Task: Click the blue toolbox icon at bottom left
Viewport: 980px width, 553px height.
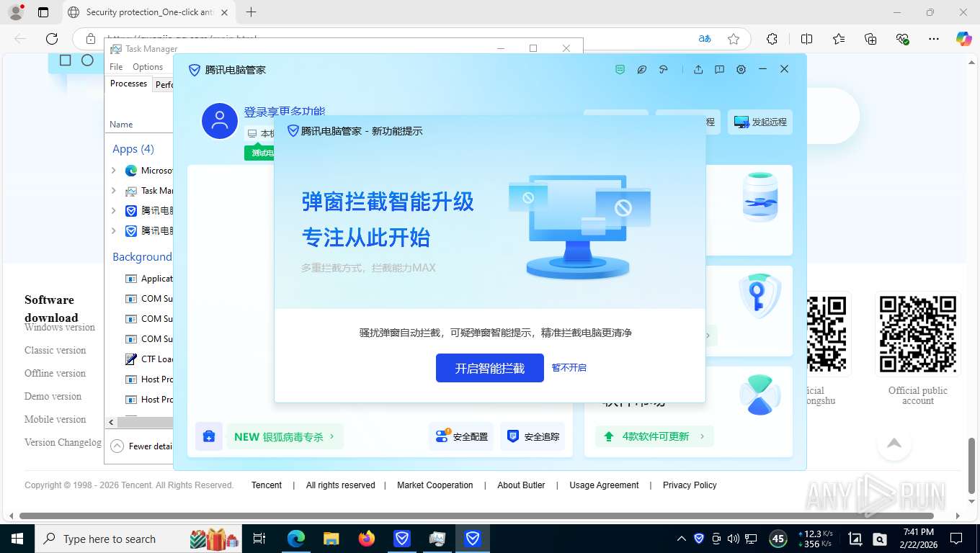Action: coord(209,436)
